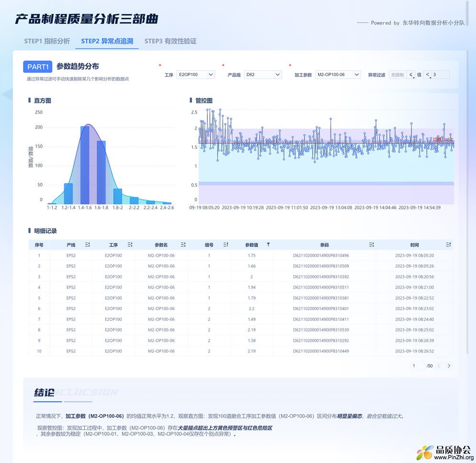Click parameter value 1.94 in row 4
This screenshot has height=463, width=476.
tap(252, 287)
